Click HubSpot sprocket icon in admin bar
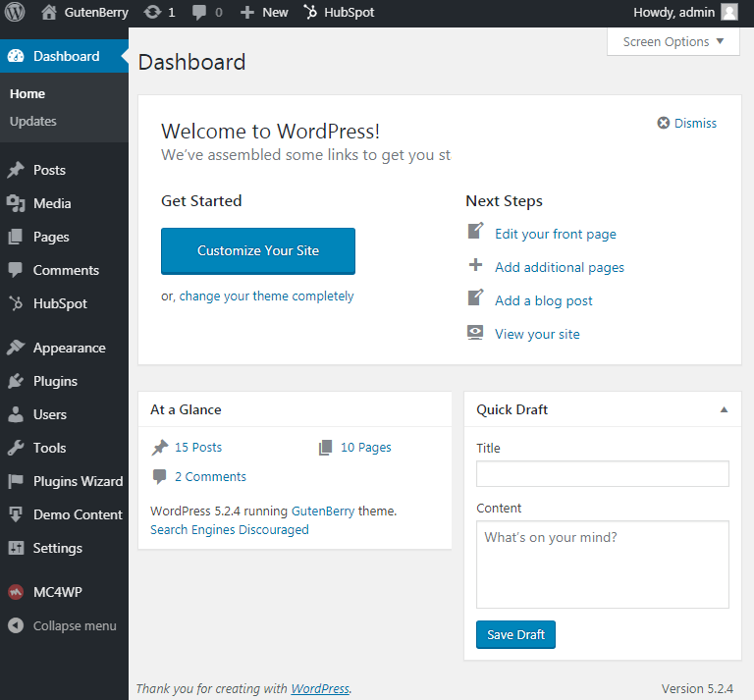The width and height of the screenshot is (754, 700). point(310,12)
